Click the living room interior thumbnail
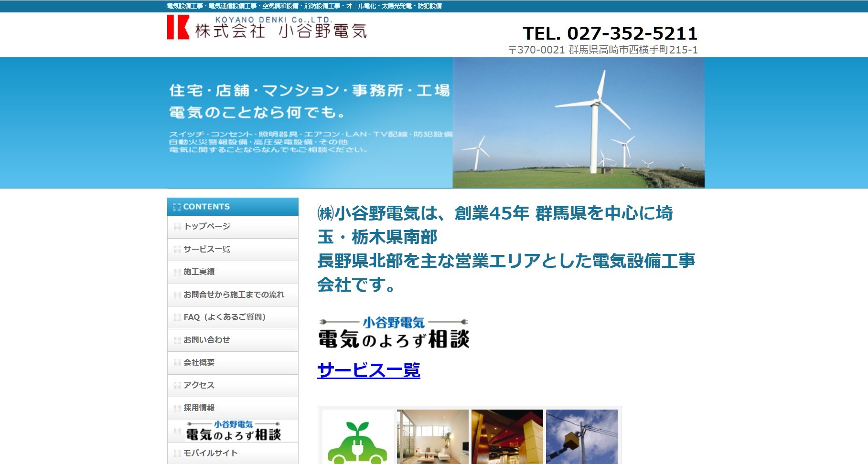 (x=433, y=437)
